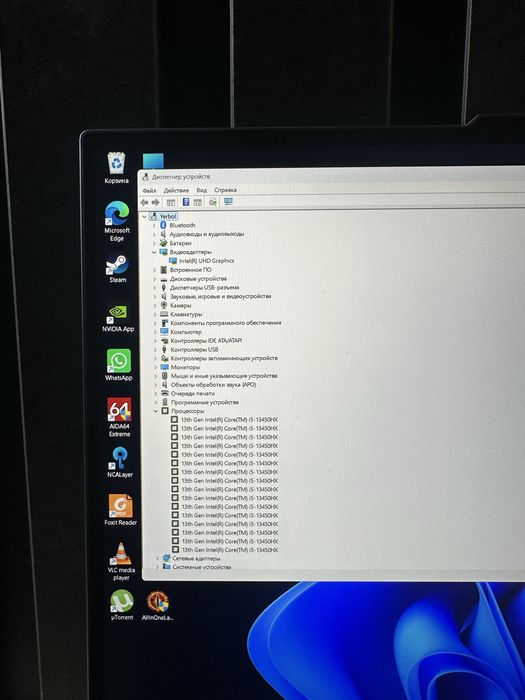525x700 pixels.
Task: Click the Сетевые адаптеры network icon
Action: tap(167, 558)
